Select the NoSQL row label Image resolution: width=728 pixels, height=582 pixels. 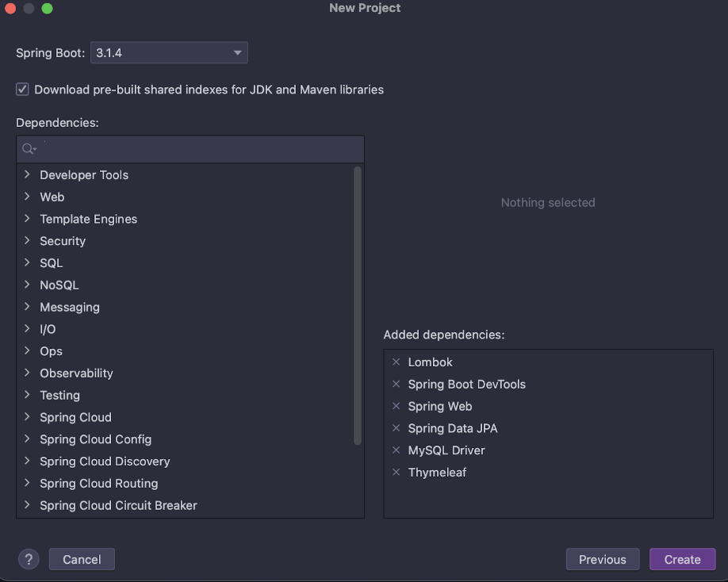[x=59, y=285]
